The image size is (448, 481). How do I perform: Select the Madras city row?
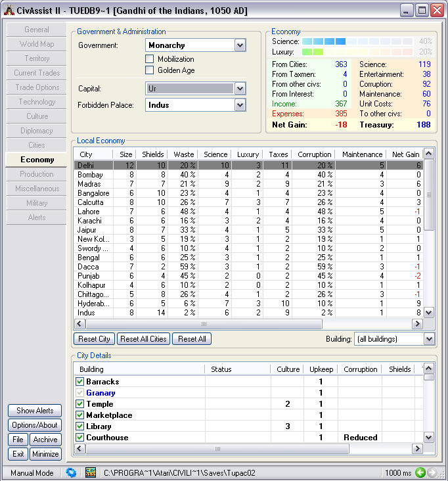(x=248, y=184)
